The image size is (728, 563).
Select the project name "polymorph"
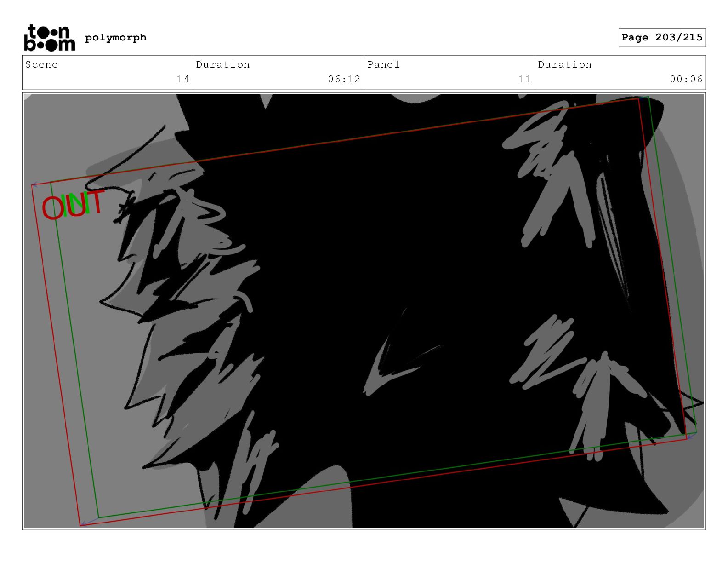[x=116, y=37]
